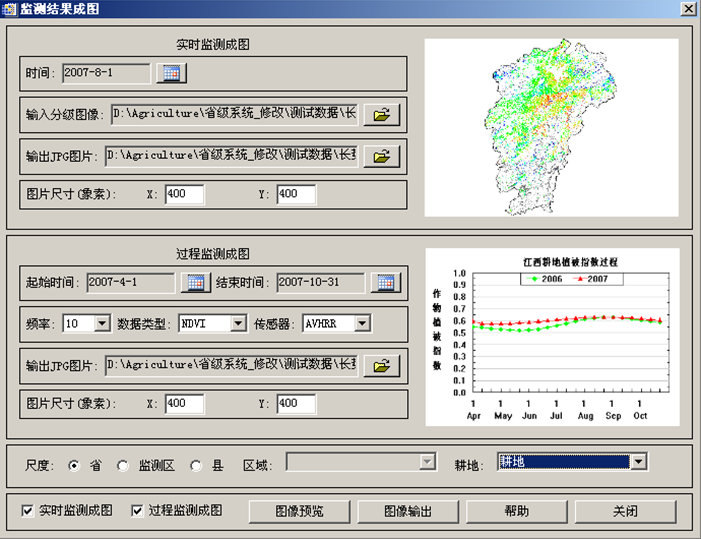701x539 pixels.
Task: Click the 2006 legend entry in chart
Action: click(x=545, y=279)
